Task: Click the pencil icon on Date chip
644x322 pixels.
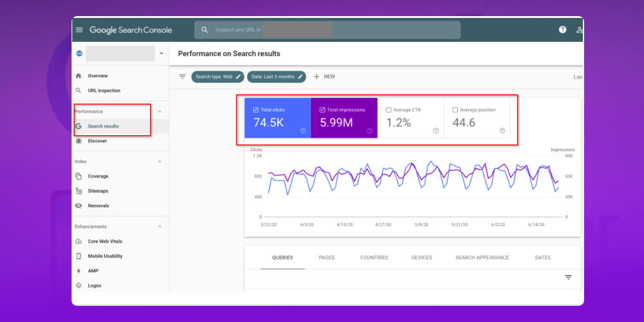Action: pyautogui.click(x=300, y=77)
